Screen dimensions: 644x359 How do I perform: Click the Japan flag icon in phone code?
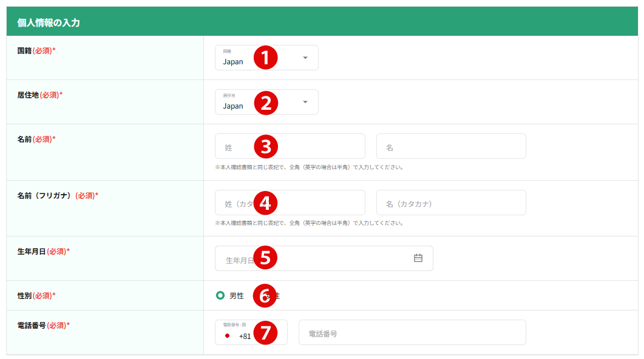coord(227,336)
